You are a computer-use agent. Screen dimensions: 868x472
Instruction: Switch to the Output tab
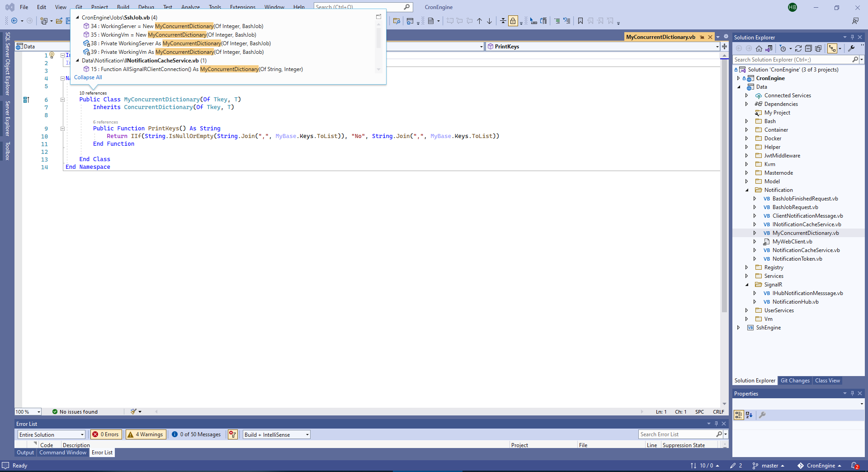click(25, 453)
